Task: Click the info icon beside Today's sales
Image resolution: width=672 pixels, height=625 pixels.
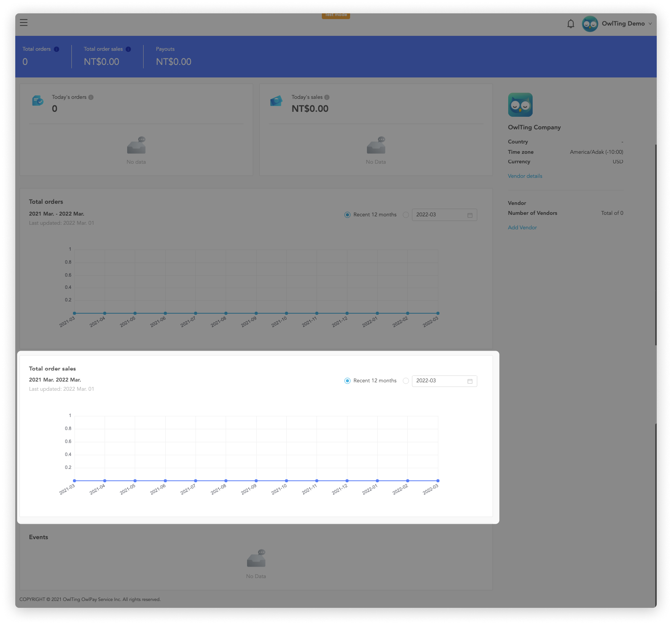Action: pyautogui.click(x=327, y=97)
